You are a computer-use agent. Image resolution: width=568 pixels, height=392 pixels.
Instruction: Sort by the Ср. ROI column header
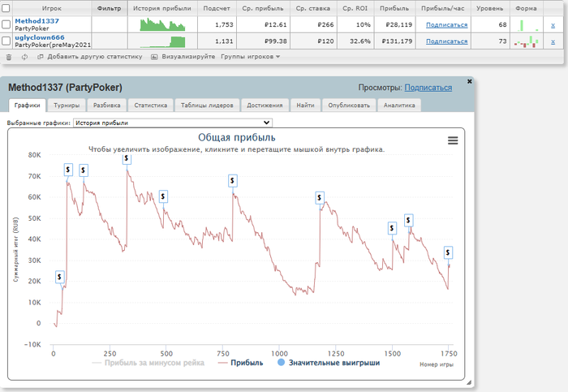(x=355, y=8)
